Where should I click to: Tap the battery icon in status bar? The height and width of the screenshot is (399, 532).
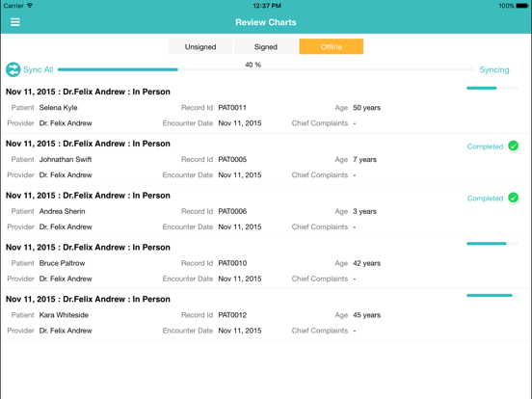click(521, 6)
